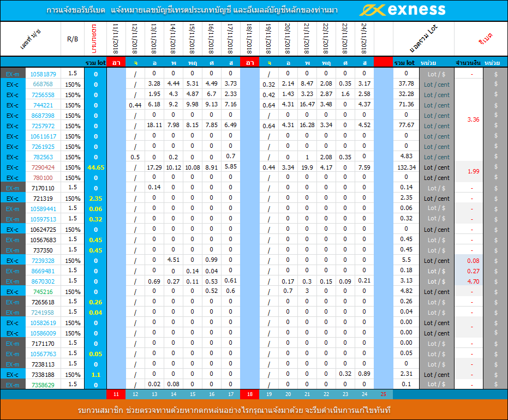Click the 11/11/2018 date column header
The height and width of the screenshot is (420, 508).
[116, 39]
